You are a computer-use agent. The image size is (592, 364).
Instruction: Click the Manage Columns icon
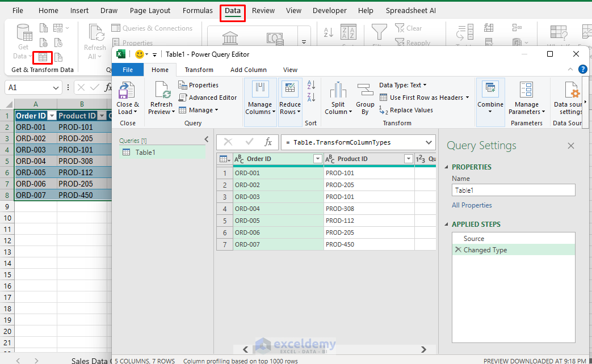click(260, 90)
